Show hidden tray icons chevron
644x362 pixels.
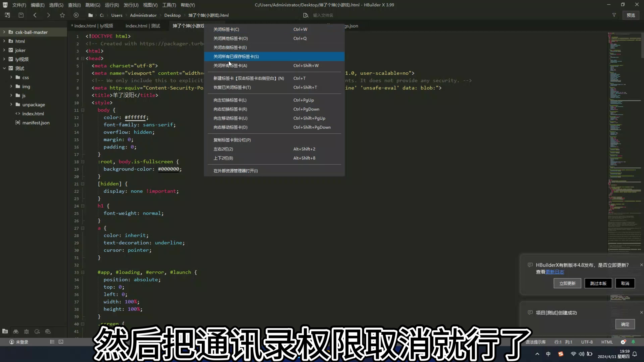pos(537,354)
